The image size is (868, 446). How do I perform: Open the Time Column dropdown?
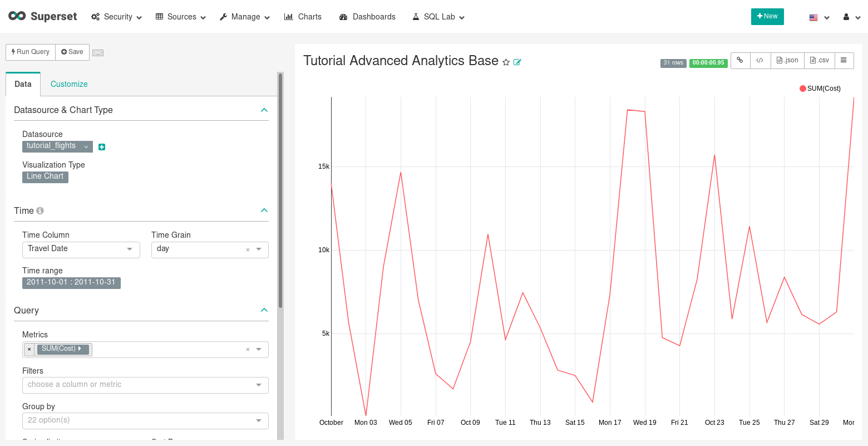point(81,249)
